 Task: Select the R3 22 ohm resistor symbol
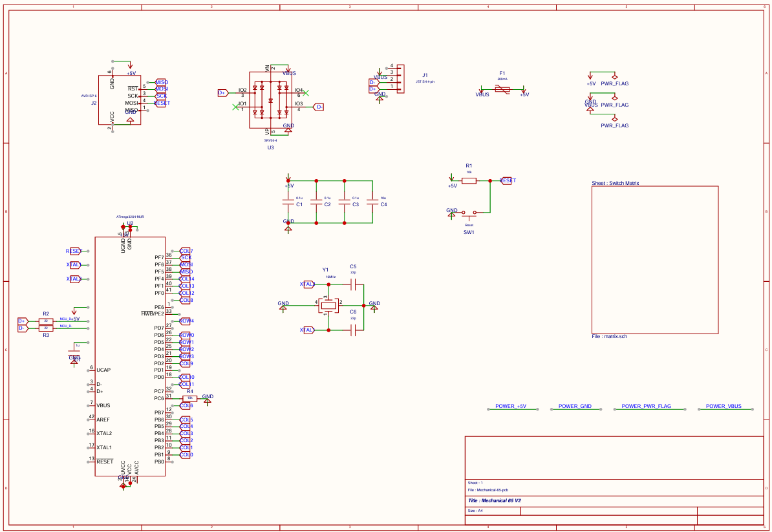coord(46,328)
